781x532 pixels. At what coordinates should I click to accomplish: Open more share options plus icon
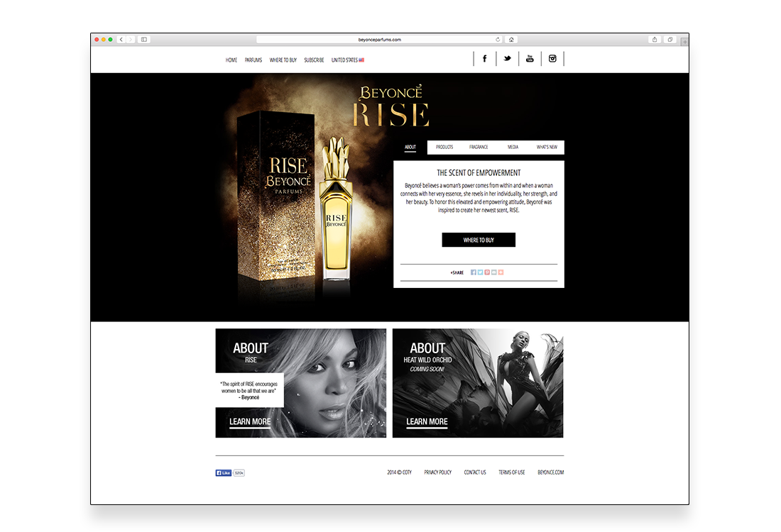tap(501, 272)
